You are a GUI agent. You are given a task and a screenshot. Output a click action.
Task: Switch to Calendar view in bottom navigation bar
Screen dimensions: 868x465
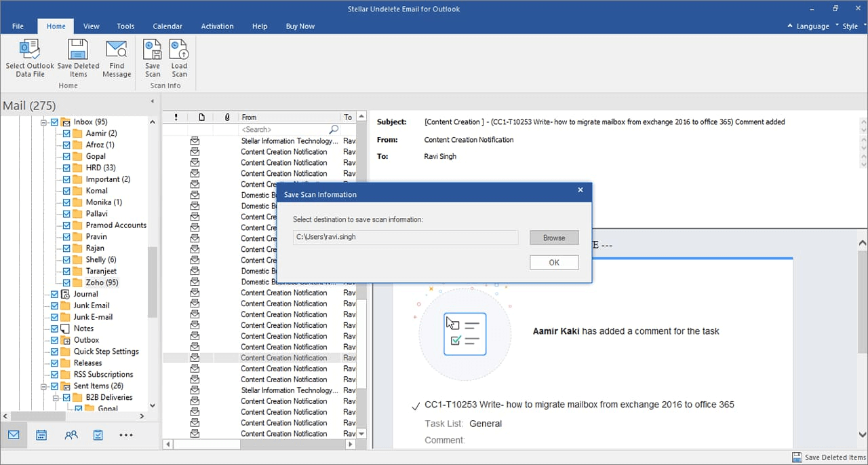coord(41,435)
